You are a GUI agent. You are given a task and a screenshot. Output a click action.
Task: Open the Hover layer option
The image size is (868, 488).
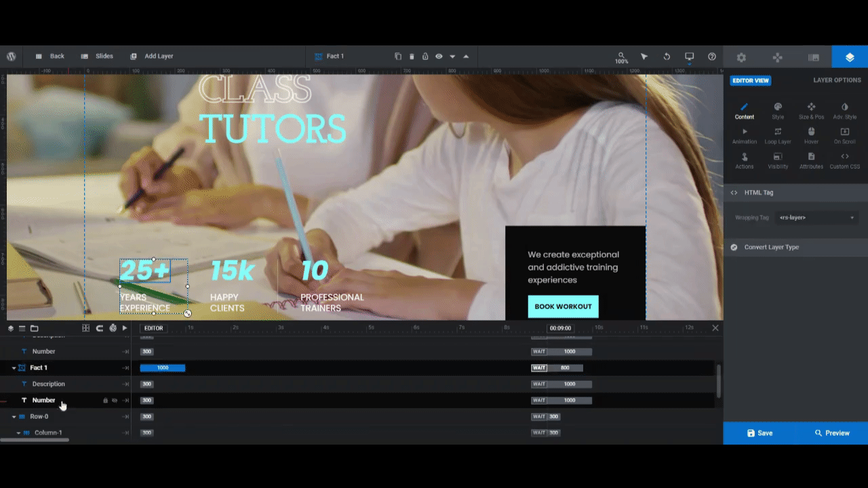coord(811,136)
